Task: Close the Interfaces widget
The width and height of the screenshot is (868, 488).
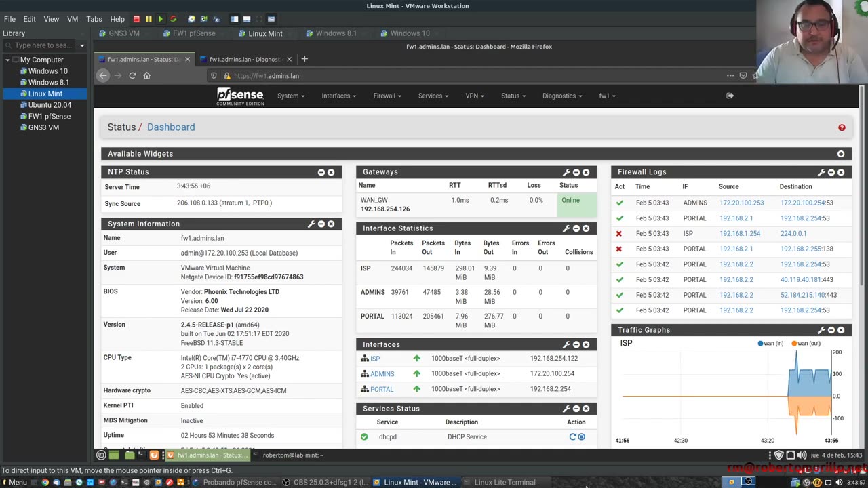Action: [x=586, y=344]
